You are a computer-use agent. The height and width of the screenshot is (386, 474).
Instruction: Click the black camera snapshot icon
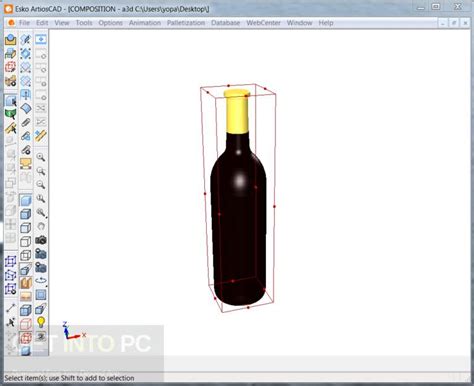point(41,240)
